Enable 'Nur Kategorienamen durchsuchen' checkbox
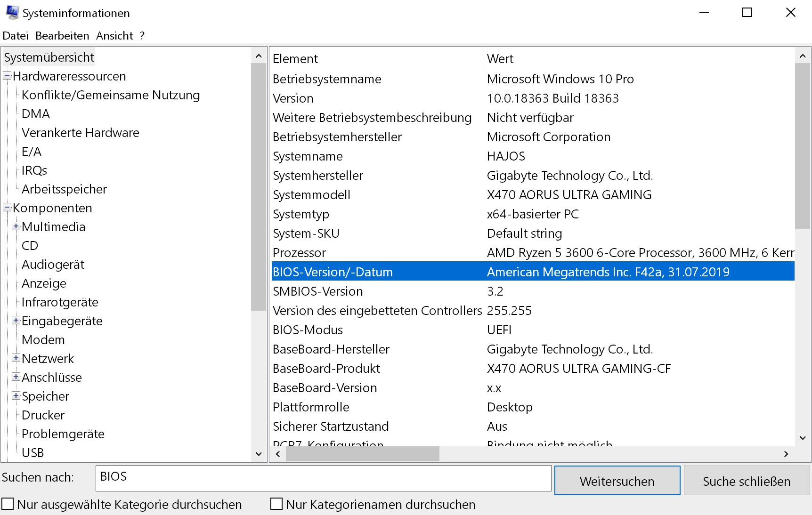The width and height of the screenshot is (812, 515). pos(276,504)
